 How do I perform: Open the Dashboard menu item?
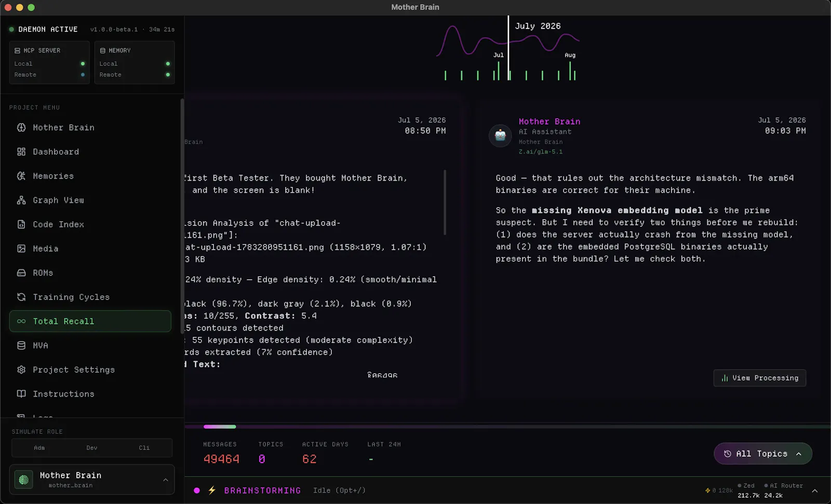coord(90,152)
